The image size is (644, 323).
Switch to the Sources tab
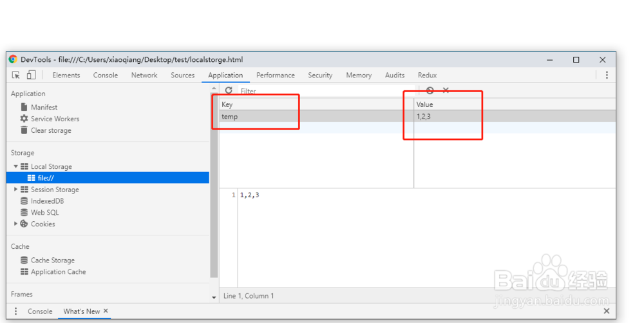pyautogui.click(x=183, y=75)
